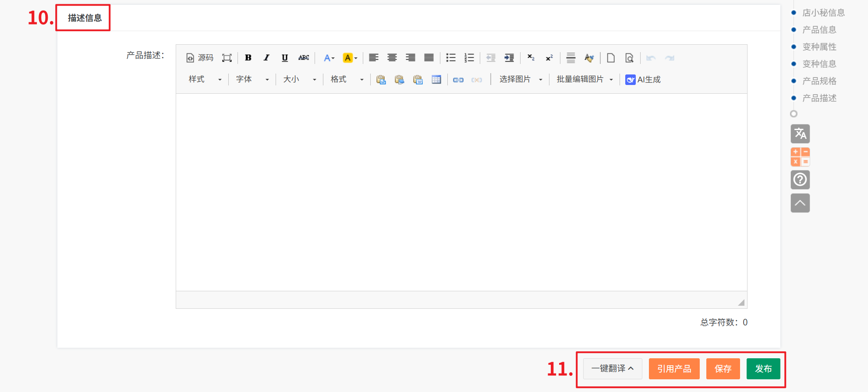Toggle underline text formatting
868x392 pixels.
(x=285, y=58)
